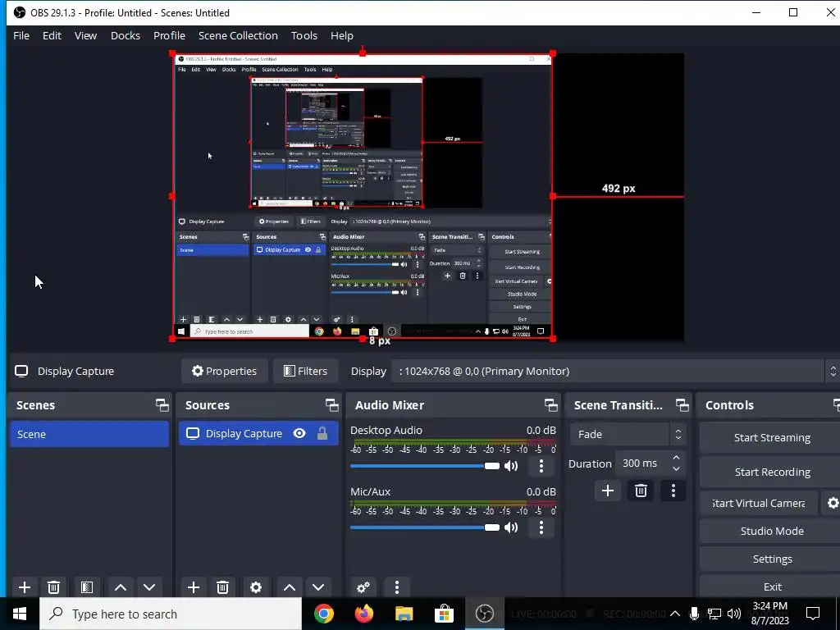Remove selected scene with trash icon
Viewport: 840px width, 630px height.
tap(53, 587)
